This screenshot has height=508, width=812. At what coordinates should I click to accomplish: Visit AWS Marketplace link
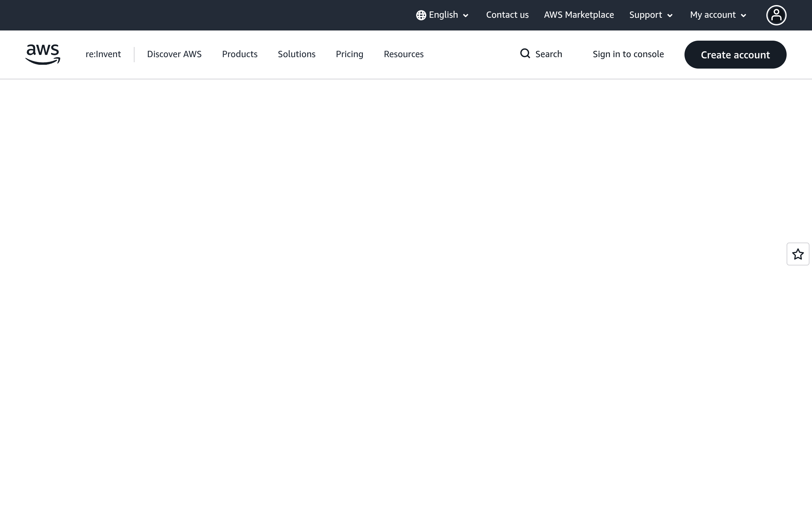coord(579,15)
